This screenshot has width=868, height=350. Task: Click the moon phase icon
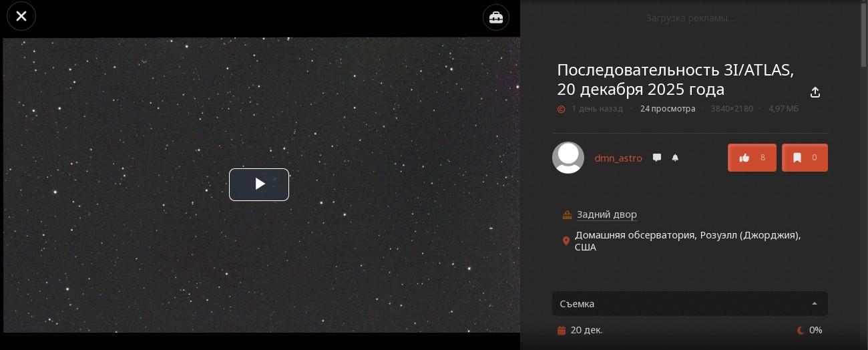tap(800, 330)
